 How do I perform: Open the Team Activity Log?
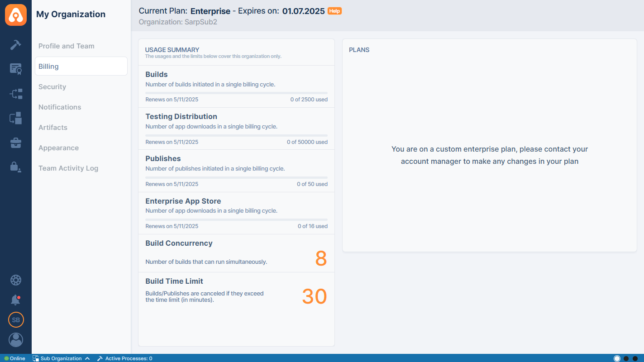click(68, 168)
